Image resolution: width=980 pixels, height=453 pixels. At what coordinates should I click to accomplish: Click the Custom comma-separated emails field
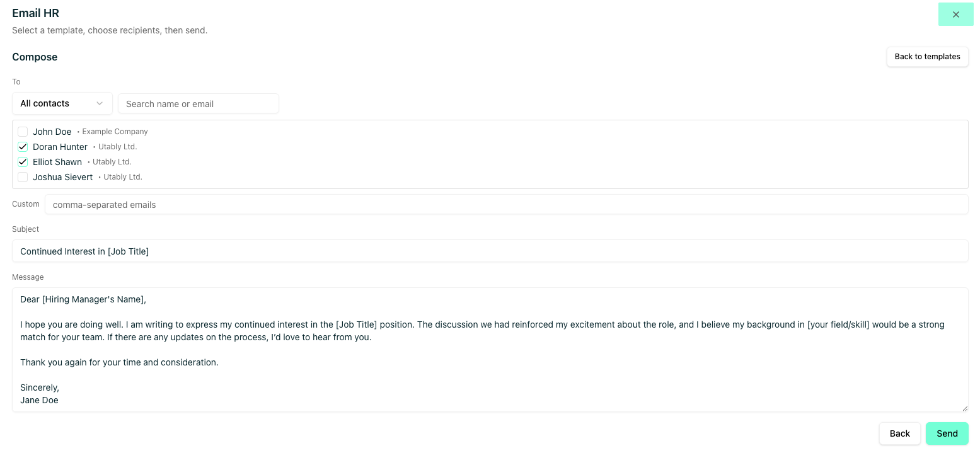[x=506, y=204]
